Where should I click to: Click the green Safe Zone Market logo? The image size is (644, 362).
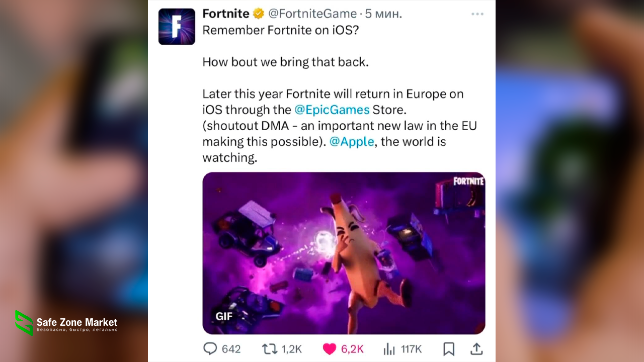[24, 323]
